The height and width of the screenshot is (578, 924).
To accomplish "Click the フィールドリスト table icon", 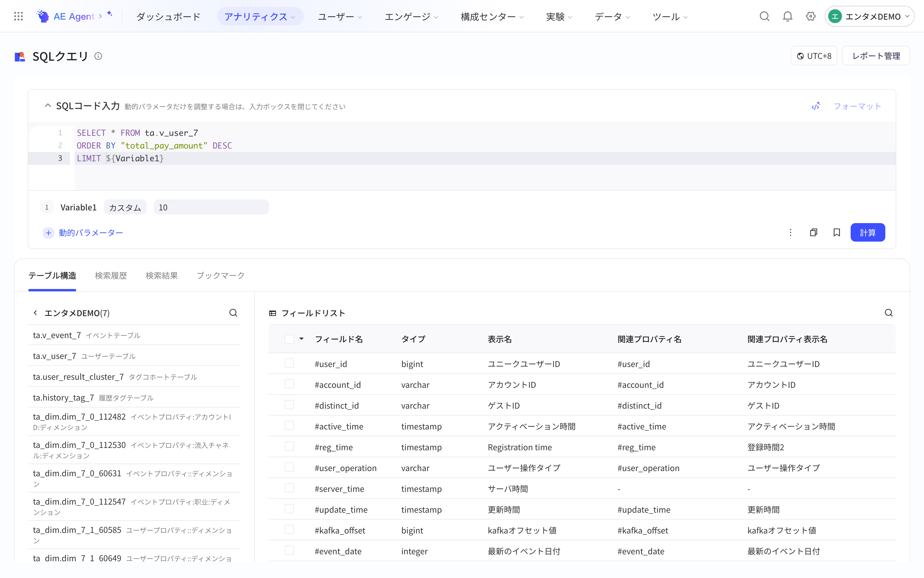I will pyautogui.click(x=272, y=313).
